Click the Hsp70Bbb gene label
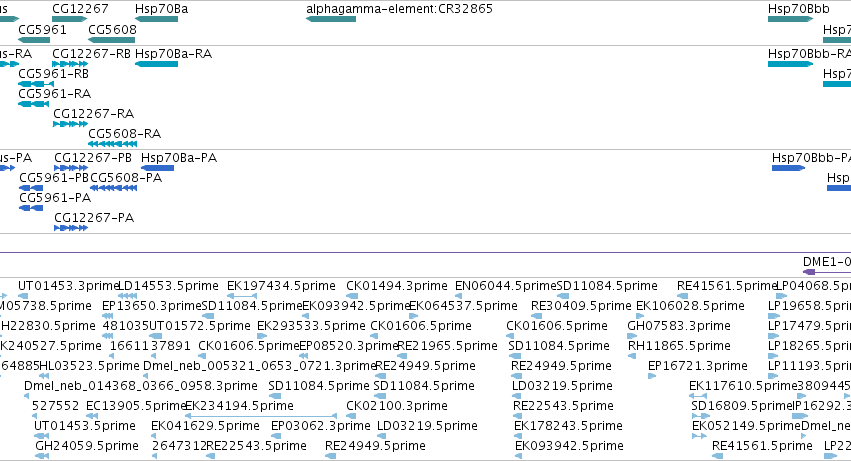 coord(798,9)
